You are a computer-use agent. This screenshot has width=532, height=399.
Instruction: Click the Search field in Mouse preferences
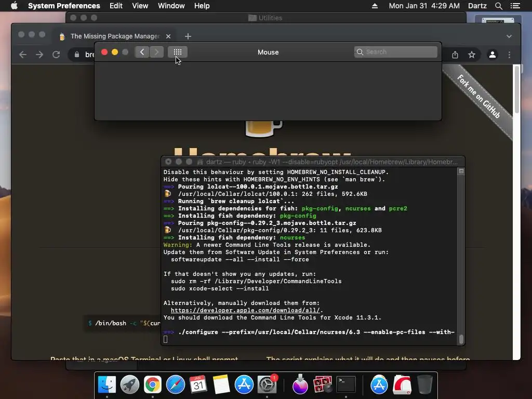pos(395,52)
